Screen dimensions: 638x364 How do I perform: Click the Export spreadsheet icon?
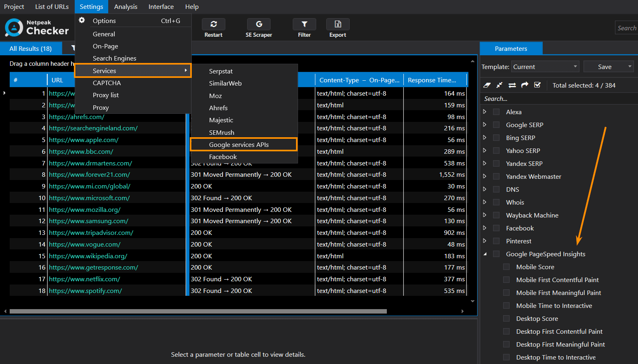tap(338, 24)
